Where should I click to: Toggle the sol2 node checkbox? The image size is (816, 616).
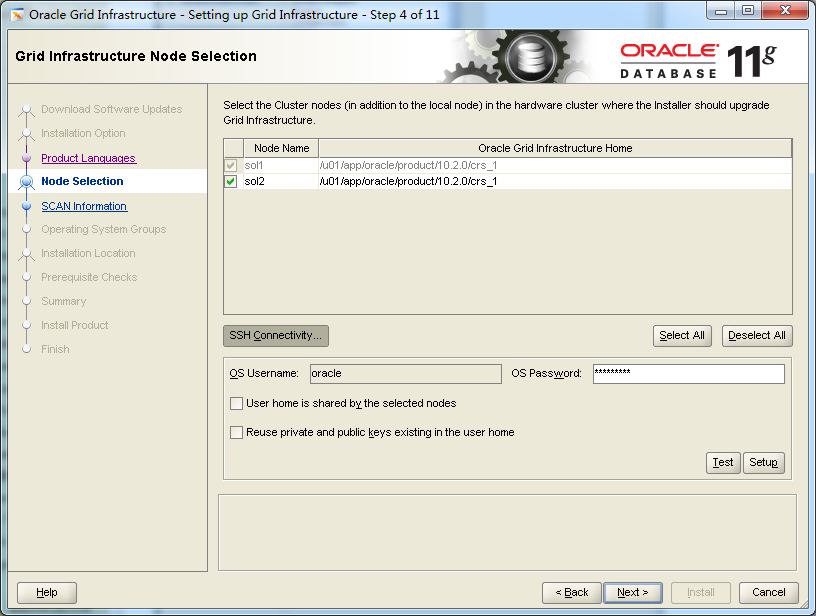[x=231, y=182]
